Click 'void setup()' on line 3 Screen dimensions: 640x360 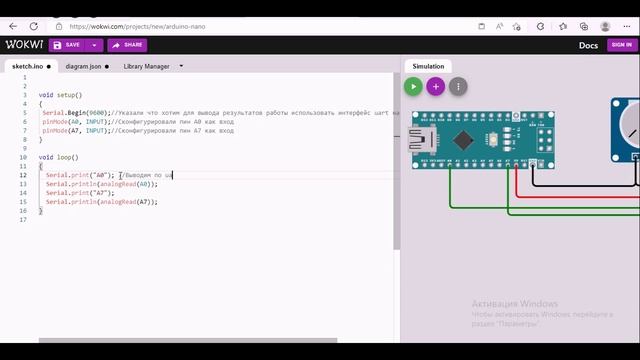coord(60,95)
